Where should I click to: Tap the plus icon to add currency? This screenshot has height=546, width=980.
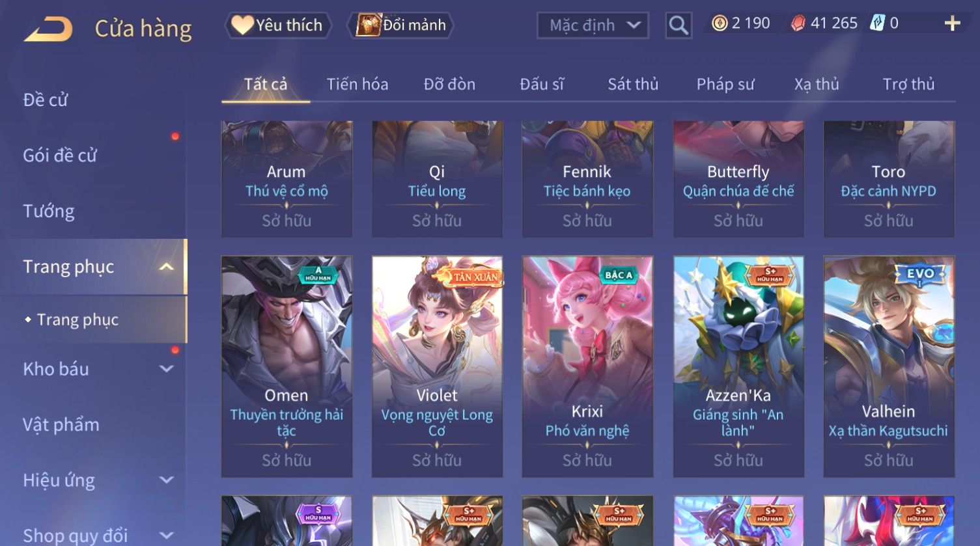tap(952, 24)
